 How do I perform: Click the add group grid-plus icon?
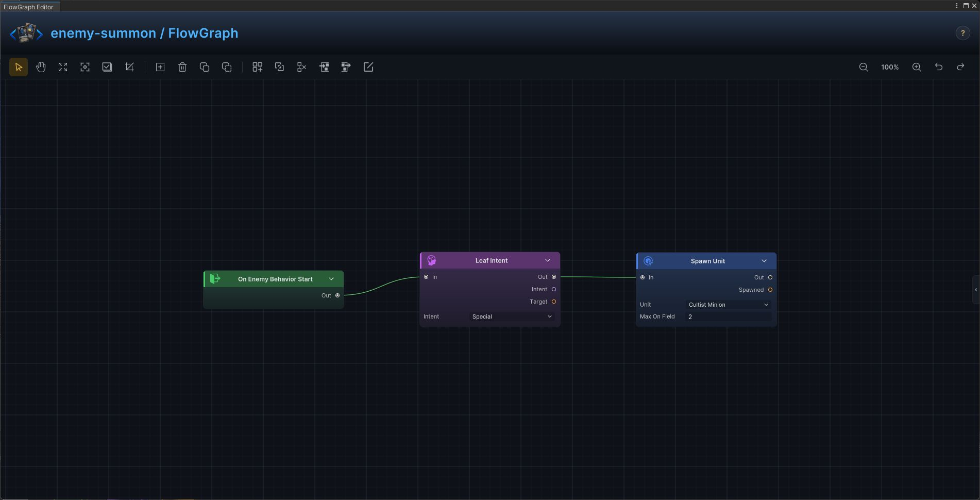(x=257, y=67)
